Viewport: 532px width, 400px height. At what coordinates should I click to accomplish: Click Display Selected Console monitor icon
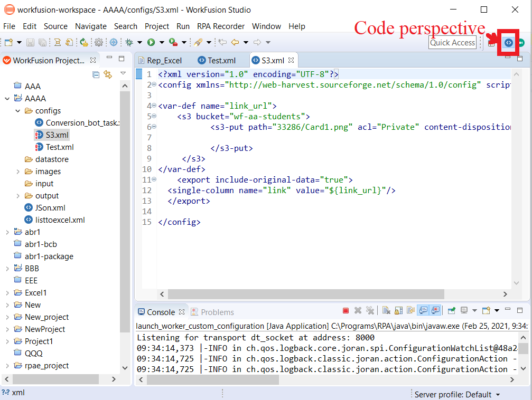tap(464, 310)
